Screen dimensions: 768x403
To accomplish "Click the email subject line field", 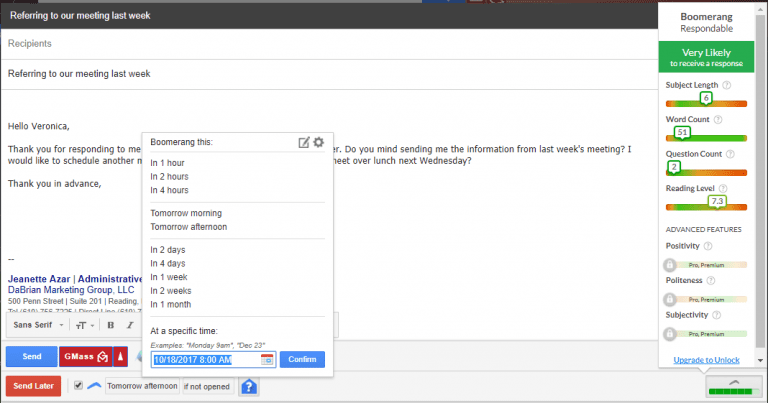I will 329,74.
